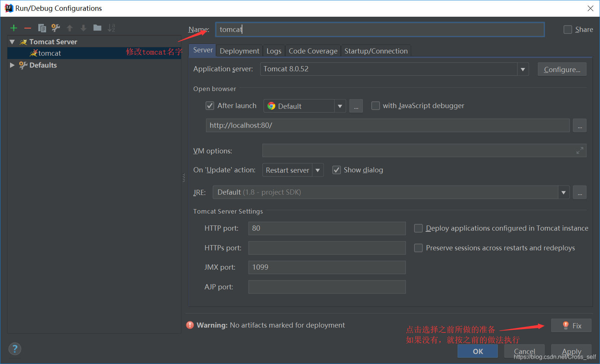Click the green Add New Configuration plus icon
600x364 pixels.
pyautogui.click(x=14, y=28)
